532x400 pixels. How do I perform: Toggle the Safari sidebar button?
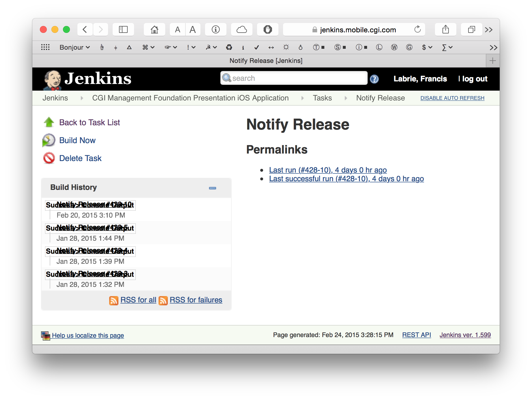pyautogui.click(x=123, y=30)
